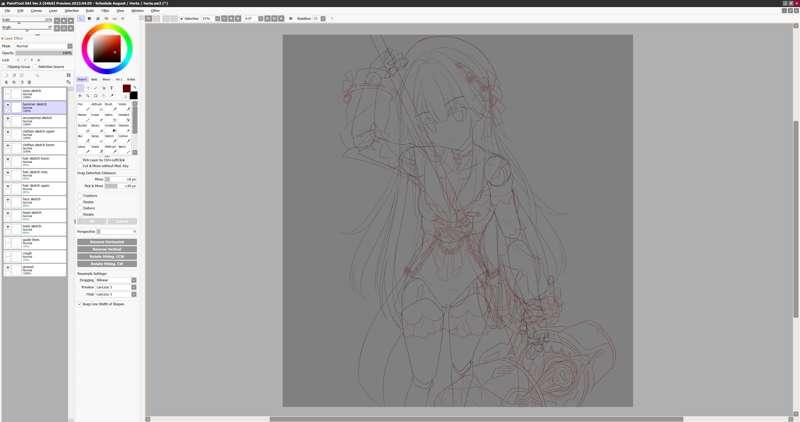Click the dark red foreground color swatch
The width and height of the screenshot is (800, 422).
coord(127,88)
